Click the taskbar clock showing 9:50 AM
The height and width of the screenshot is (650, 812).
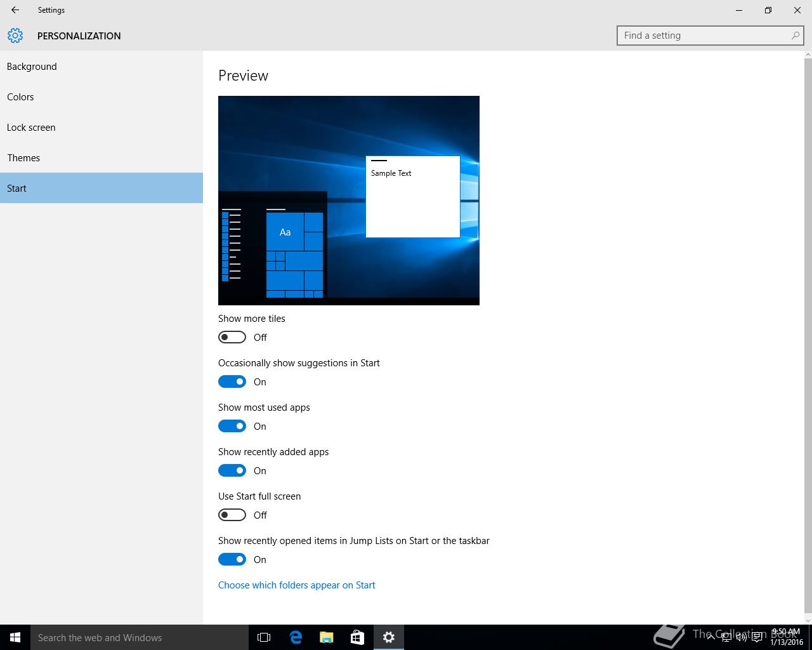click(x=787, y=637)
